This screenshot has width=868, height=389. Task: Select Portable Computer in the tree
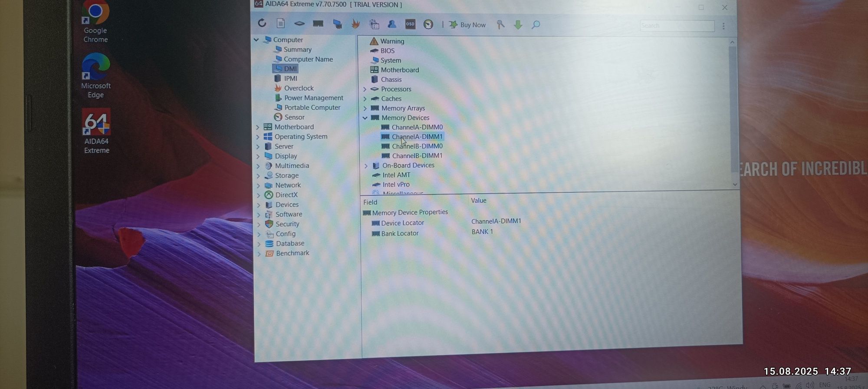pyautogui.click(x=312, y=107)
